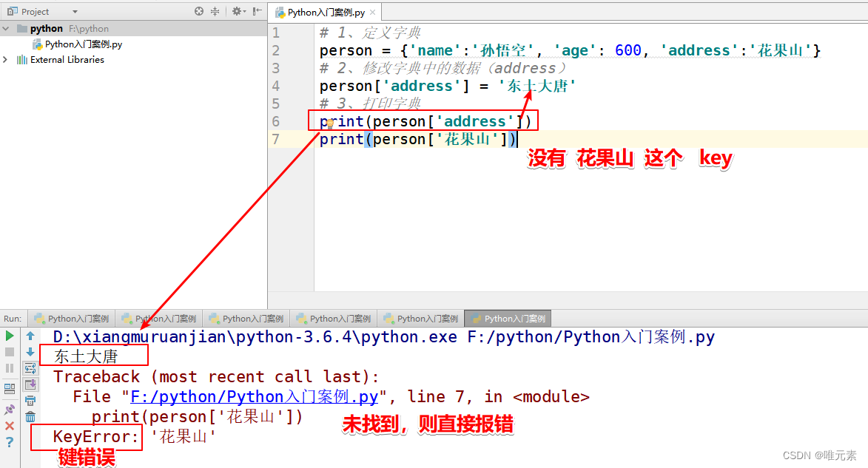This screenshot has height=468, width=868.
Task: Toggle scroll to end in console output
Action: [29, 384]
